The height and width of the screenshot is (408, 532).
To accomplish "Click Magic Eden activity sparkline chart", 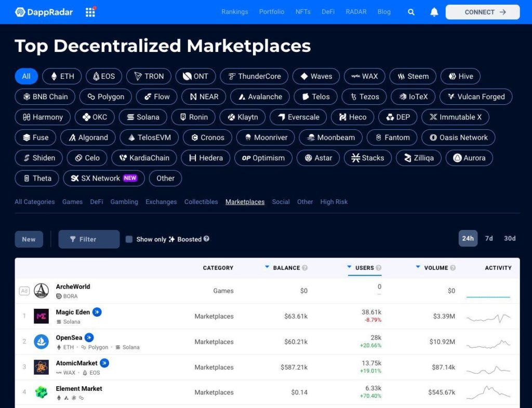I will (x=488, y=318).
